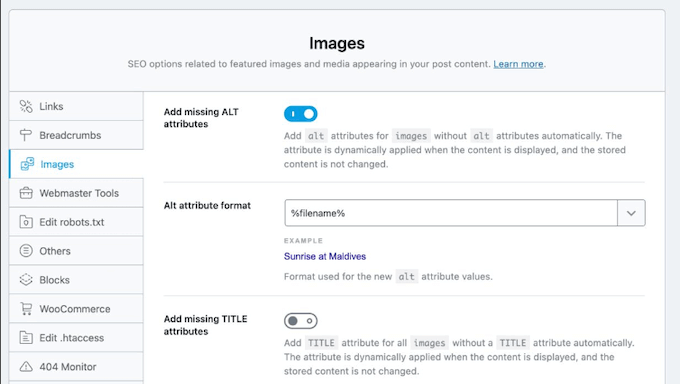
Task: Click the Add missing ALT attributes label
Action: click(201, 118)
